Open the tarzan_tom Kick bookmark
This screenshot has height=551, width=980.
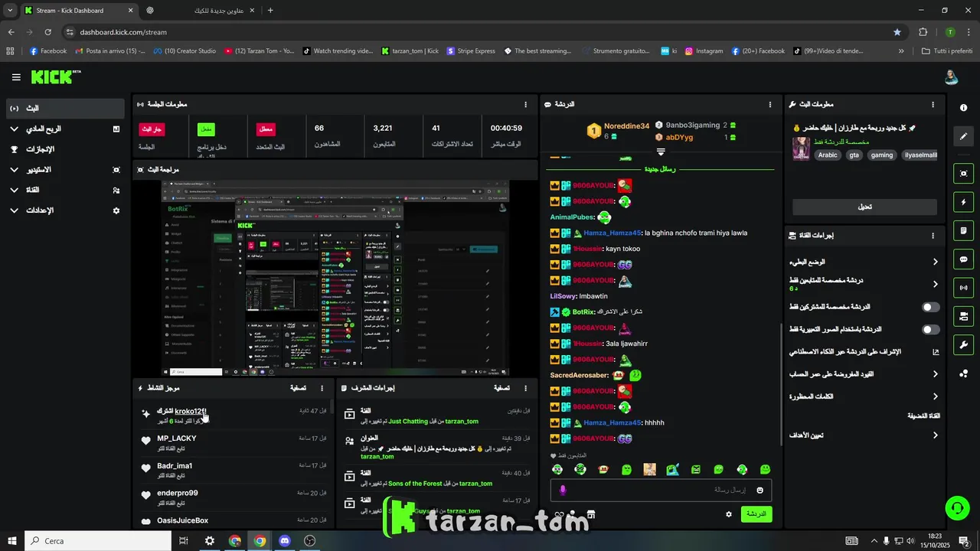(x=410, y=51)
